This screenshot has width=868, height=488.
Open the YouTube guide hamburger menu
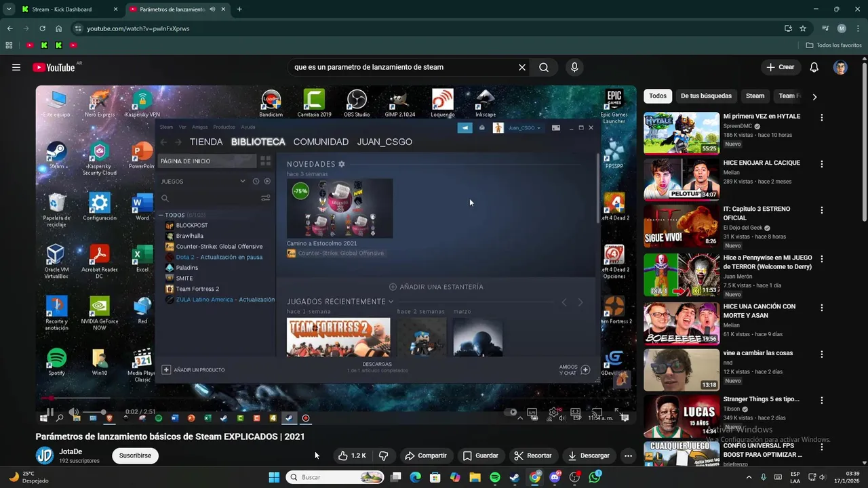[x=16, y=67]
